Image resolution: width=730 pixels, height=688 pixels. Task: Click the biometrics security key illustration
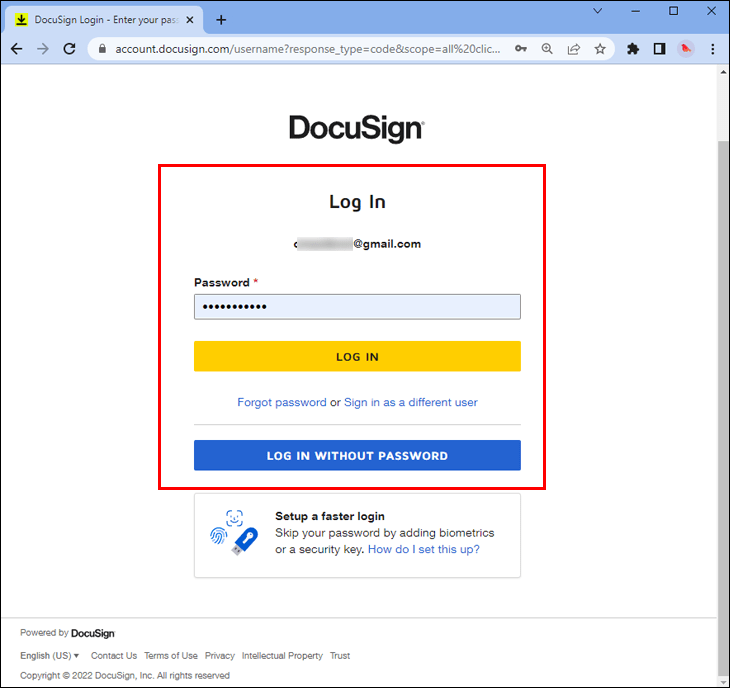coord(234,533)
